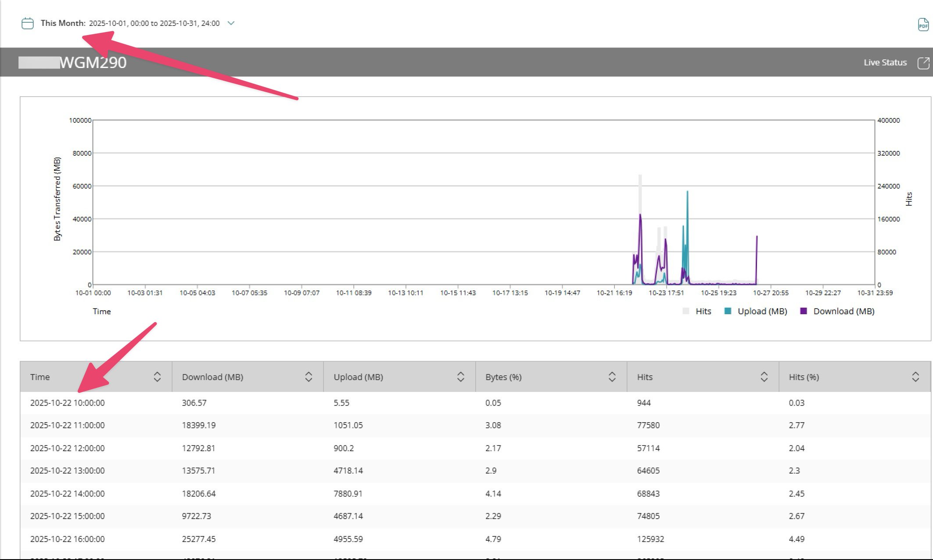Viewport: 933px width, 560px height.
Task: Click the Download (MB) column header label
Action: [x=212, y=377]
